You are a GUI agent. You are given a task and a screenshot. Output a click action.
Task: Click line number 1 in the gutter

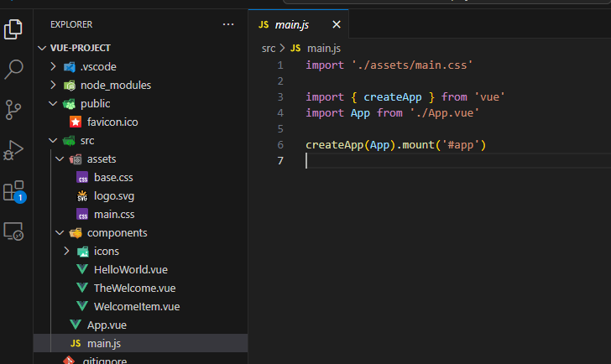tap(280, 65)
